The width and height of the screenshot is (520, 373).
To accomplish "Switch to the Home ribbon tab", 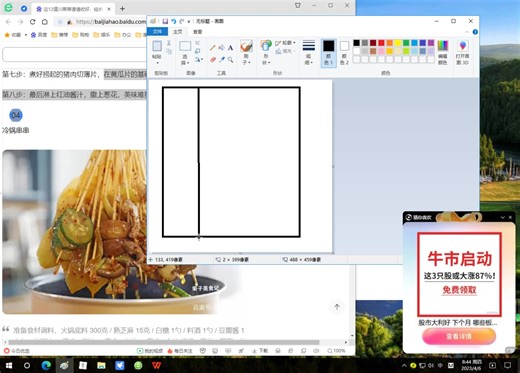I will 178,32.
